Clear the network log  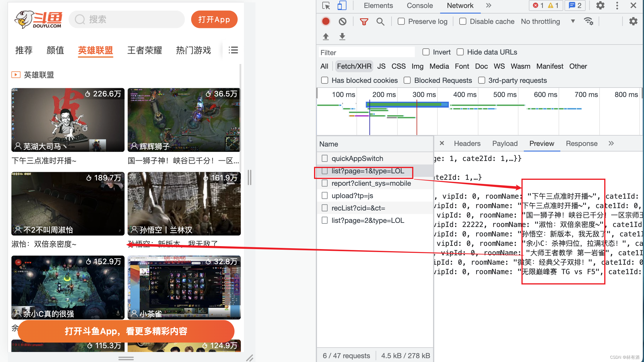point(342,21)
